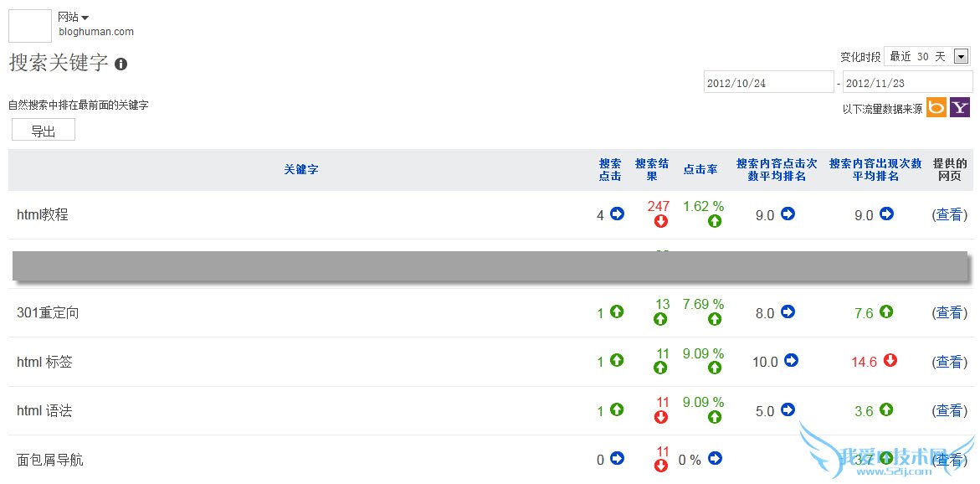This screenshot has height=484, width=980.
Task: Sort by 点击率 column header
Action: click(x=700, y=169)
